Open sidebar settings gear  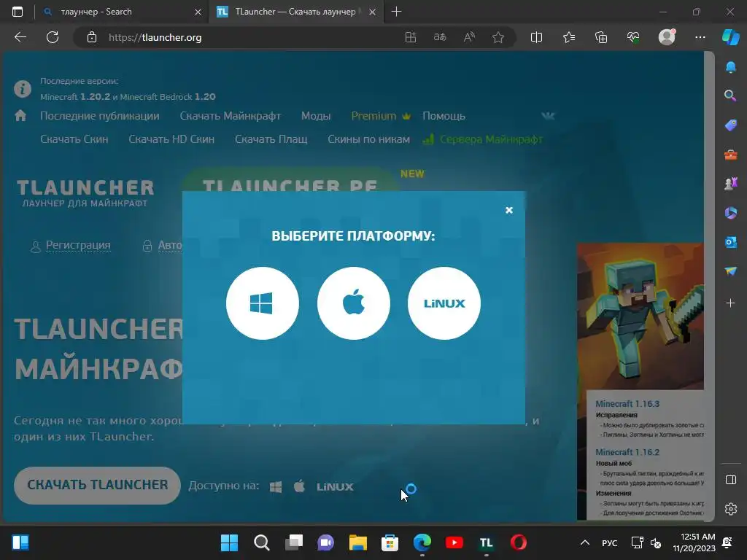[x=730, y=509]
